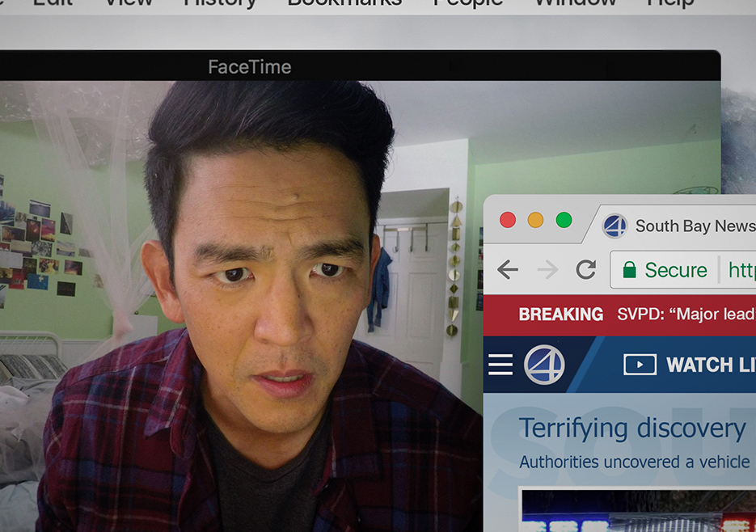Click the BREAKING news banner label
This screenshot has width=756, height=532.
coord(560,315)
